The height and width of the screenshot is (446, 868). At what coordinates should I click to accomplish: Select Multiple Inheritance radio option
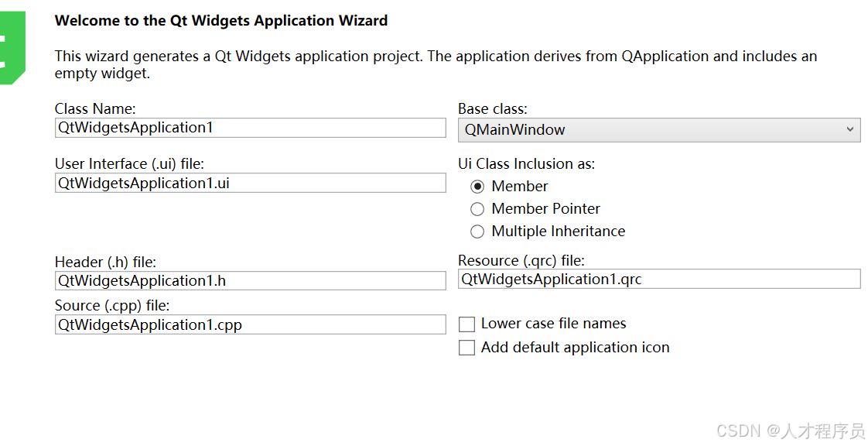[477, 232]
